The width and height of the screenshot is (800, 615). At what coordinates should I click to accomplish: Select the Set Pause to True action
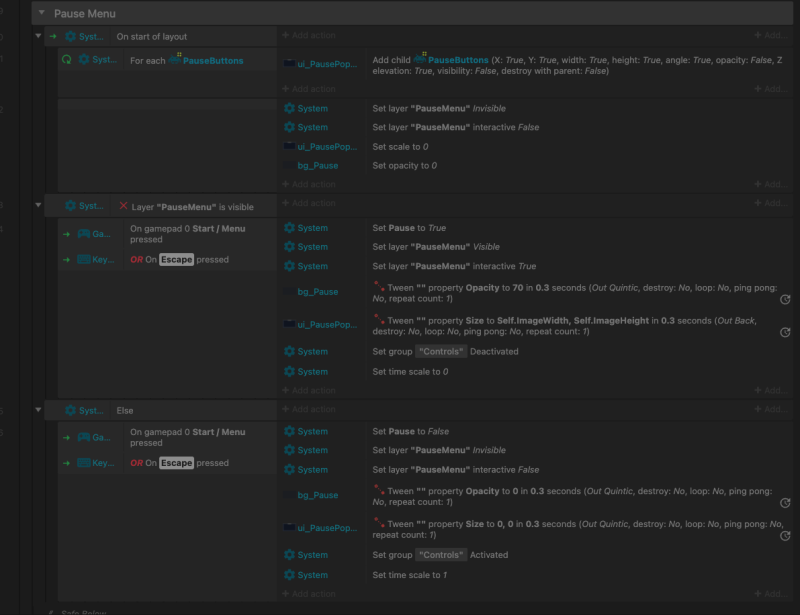coord(409,228)
